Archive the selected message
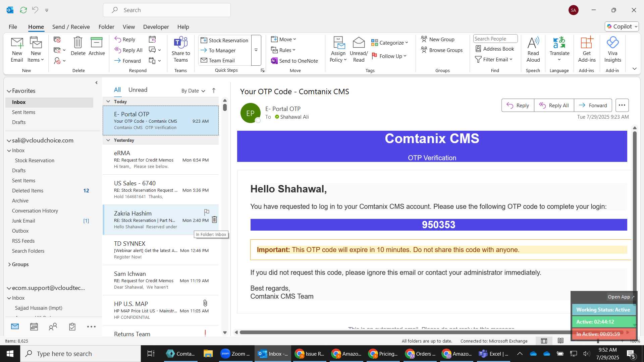Image resolution: width=644 pixels, height=362 pixels. click(x=97, y=46)
